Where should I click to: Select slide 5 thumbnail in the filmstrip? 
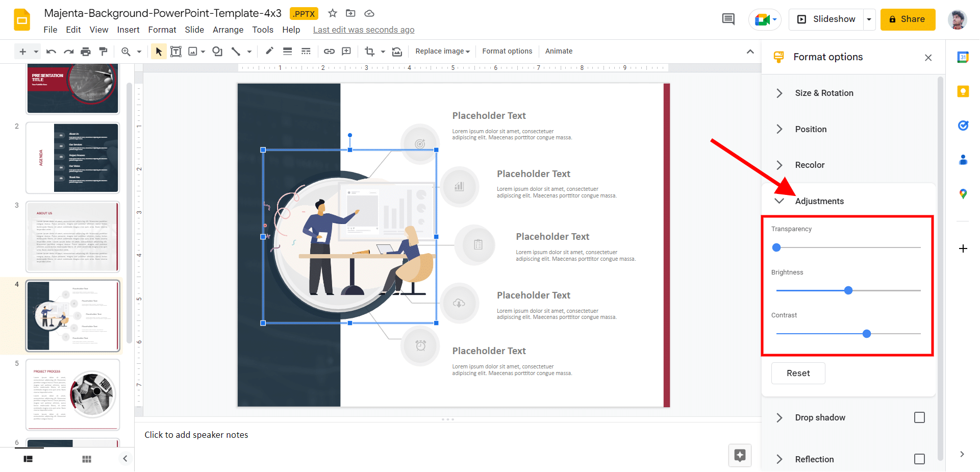click(x=72, y=394)
